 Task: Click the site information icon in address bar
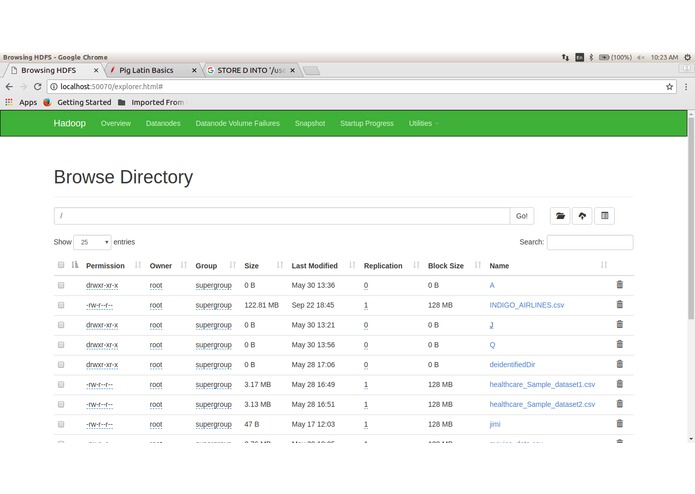pos(54,87)
